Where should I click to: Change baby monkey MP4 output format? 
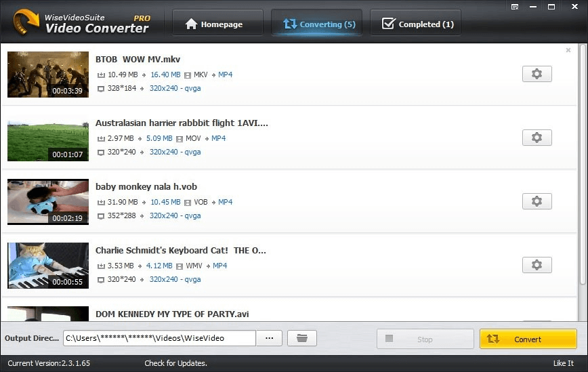click(x=226, y=202)
